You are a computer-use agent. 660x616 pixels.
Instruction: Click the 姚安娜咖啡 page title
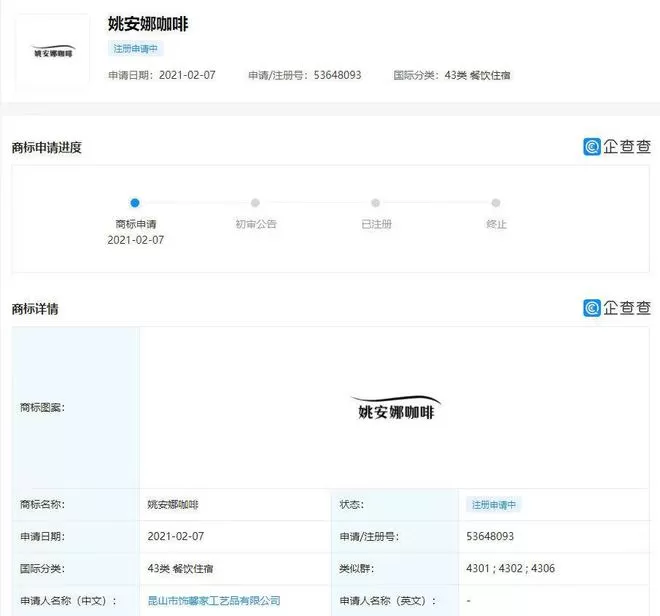[148, 24]
